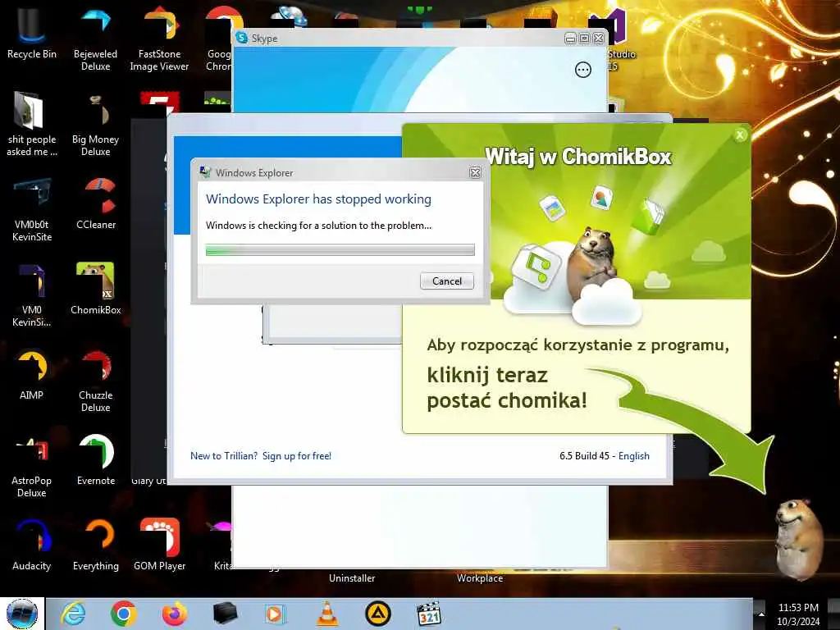Image resolution: width=840 pixels, height=630 pixels.
Task: Open Media Player Classic taskbar icon
Action: pos(429,614)
